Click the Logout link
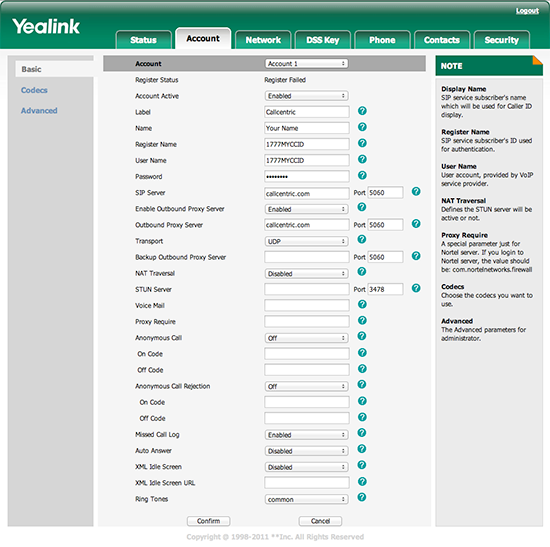The width and height of the screenshot is (550, 547). pos(527,11)
